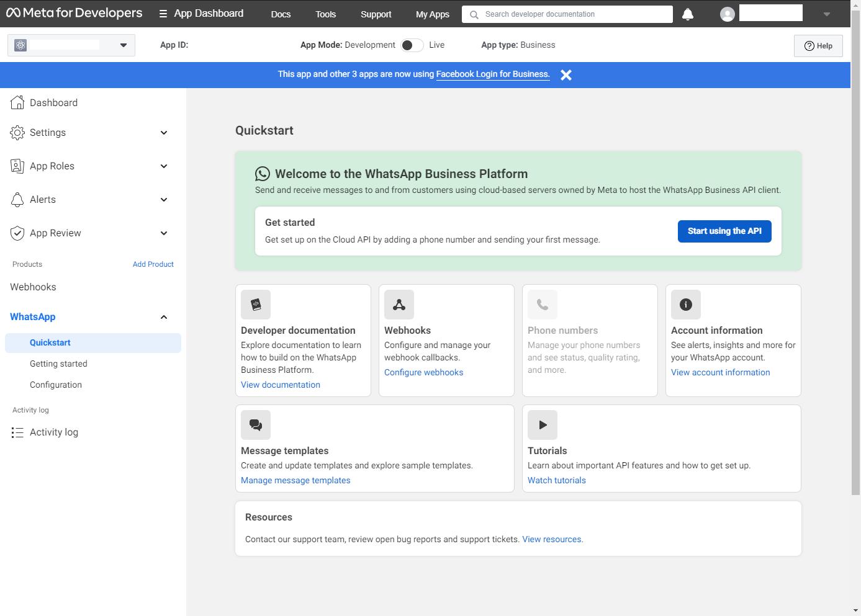The image size is (861, 616).
Task: Click the Settings gear icon in sidebar
Action: 17,132
